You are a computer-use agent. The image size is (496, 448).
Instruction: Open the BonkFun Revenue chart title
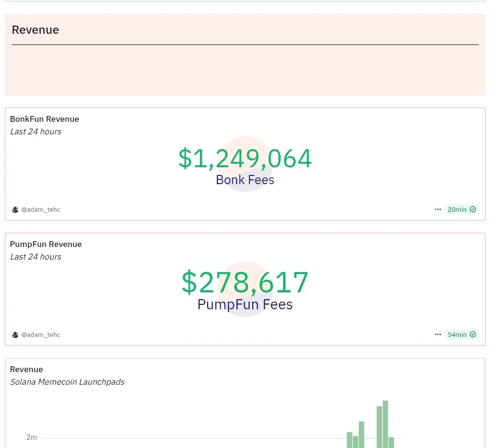(x=44, y=119)
